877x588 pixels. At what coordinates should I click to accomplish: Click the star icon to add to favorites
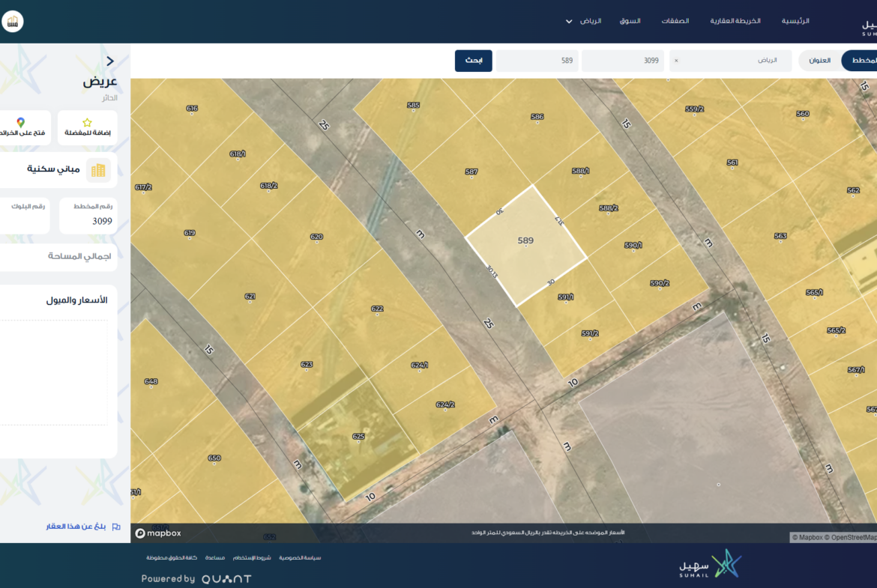pyautogui.click(x=87, y=122)
